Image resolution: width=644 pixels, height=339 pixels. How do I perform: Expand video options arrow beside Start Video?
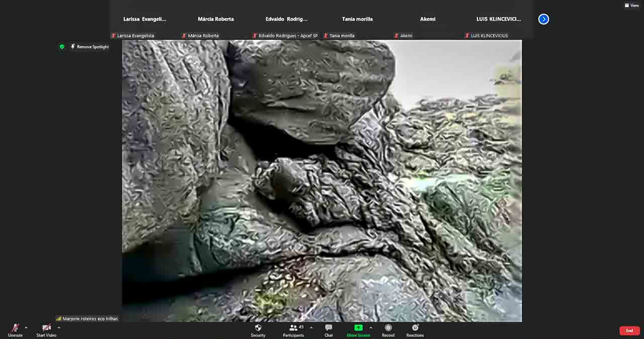coord(59,327)
